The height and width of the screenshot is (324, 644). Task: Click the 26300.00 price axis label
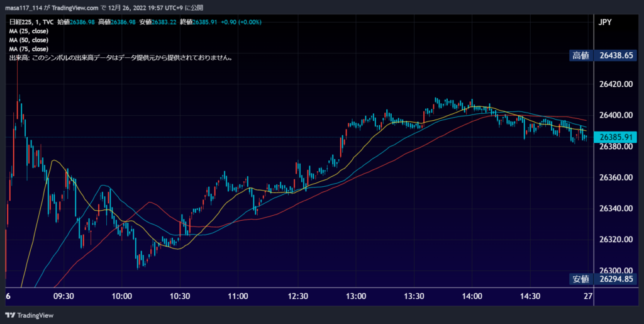point(616,271)
